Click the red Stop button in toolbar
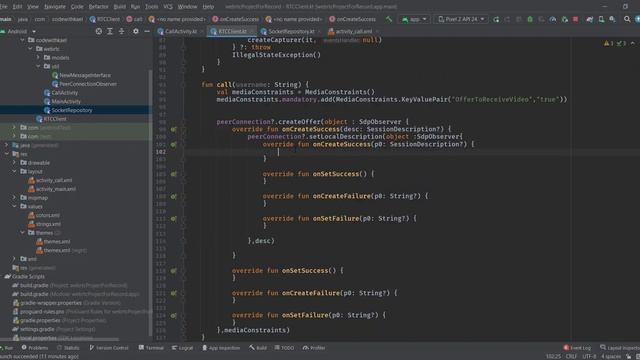 (576, 19)
